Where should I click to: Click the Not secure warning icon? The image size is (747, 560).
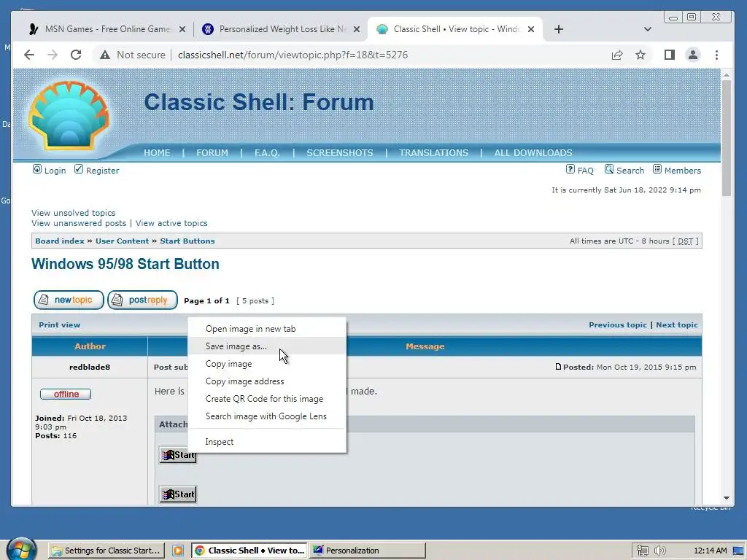tap(105, 55)
